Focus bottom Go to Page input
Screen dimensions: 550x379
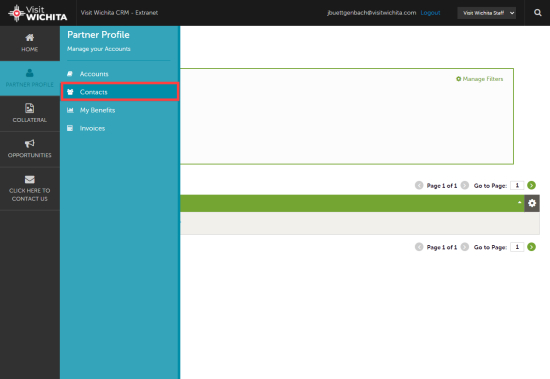click(x=517, y=247)
